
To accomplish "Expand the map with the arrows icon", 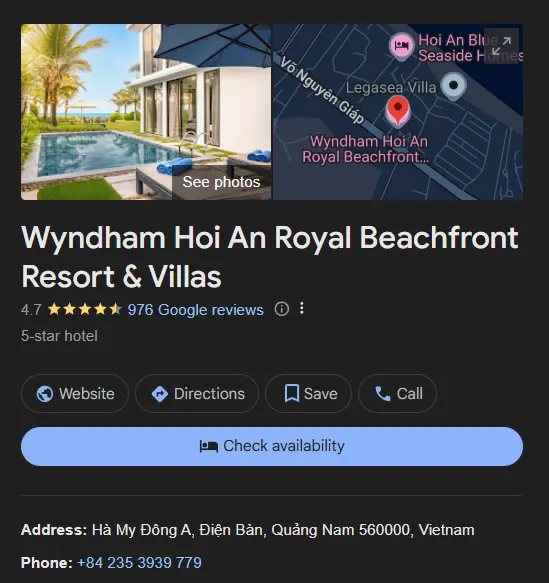I will 501,46.
